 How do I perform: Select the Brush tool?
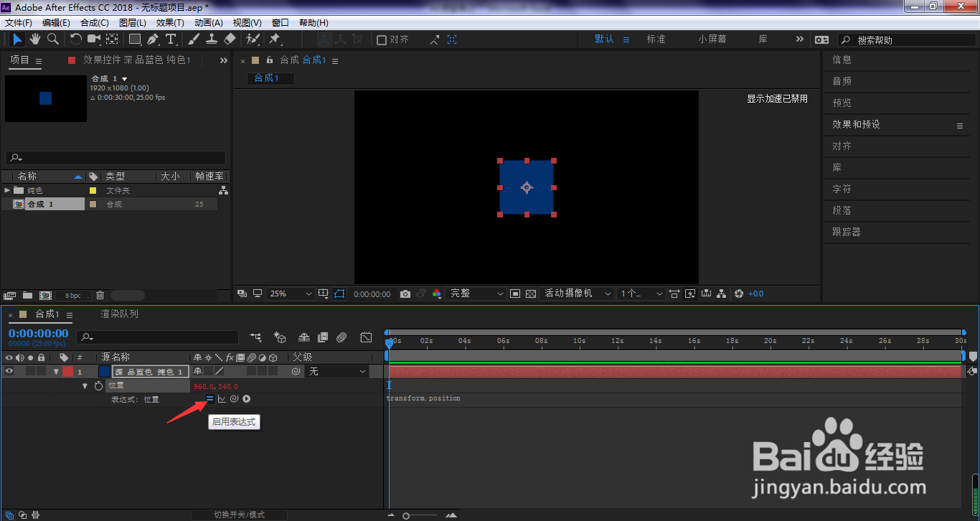[194, 39]
